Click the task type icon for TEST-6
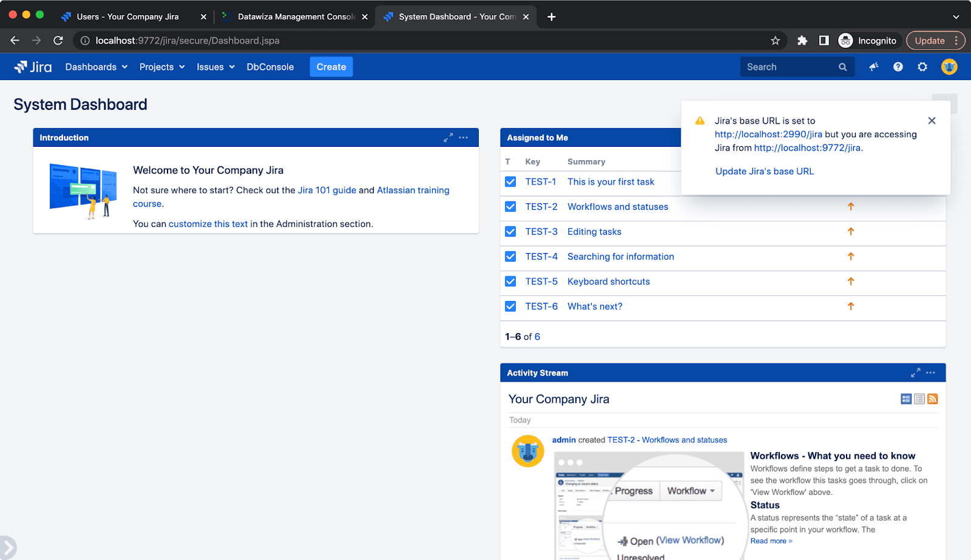The height and width of the screenshot is (560, 971). point(510,306)
